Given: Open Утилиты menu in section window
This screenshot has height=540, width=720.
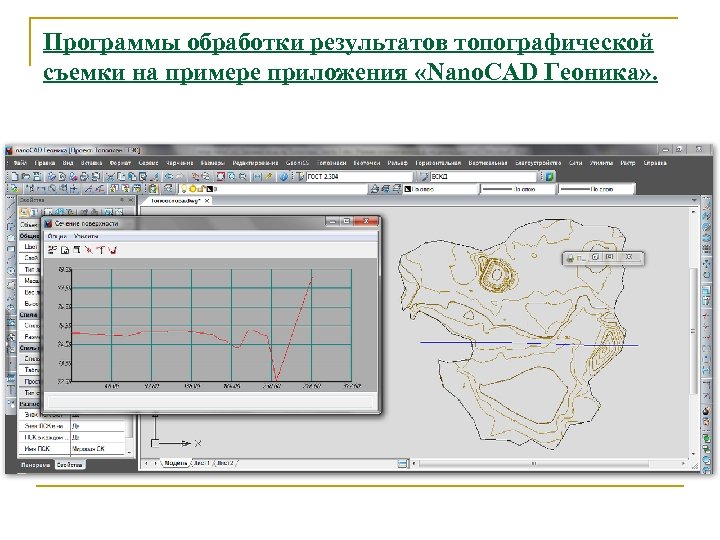Looking at the screenshot, I should click(86, 236).
